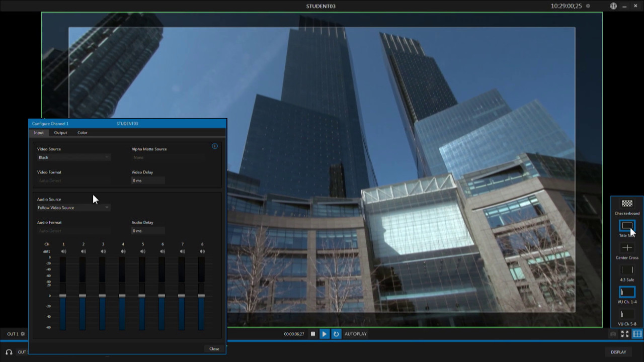Mute audio channel 1

(x=63, y=251)
